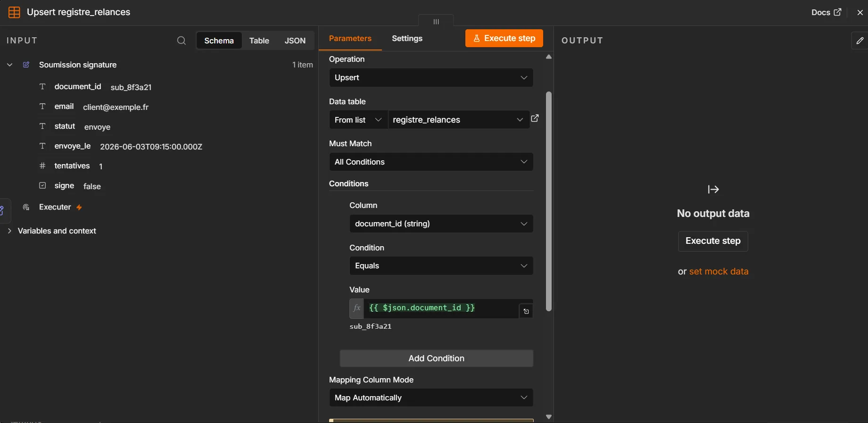This screenshot has height=423, width=868.
Task: Switch input view to Schema
Action: coord(219,41)
